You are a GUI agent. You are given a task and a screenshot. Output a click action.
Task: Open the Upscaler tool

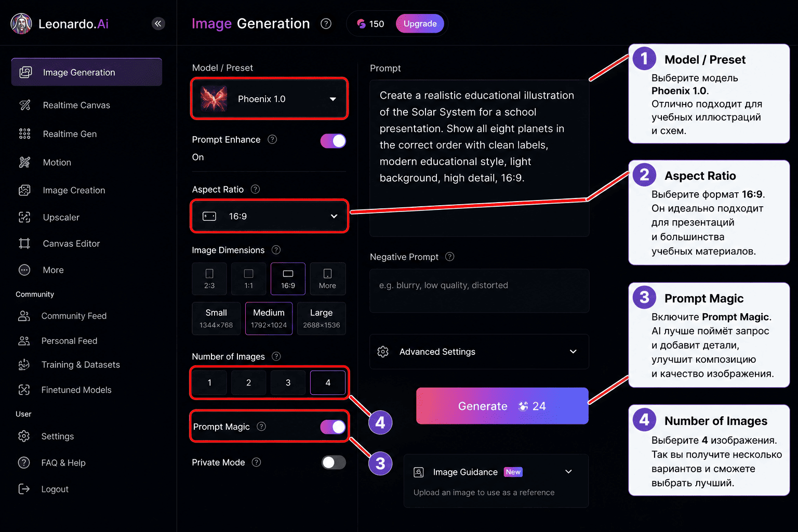61,217
